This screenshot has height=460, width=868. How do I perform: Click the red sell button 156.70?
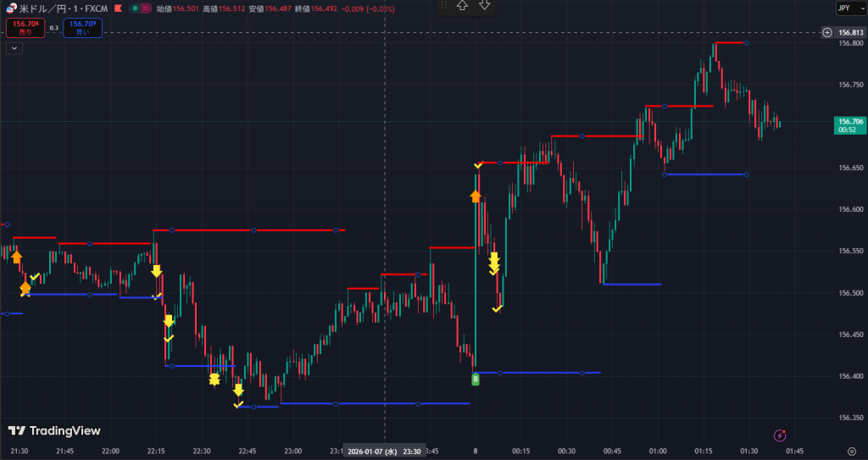coord(25,28)
